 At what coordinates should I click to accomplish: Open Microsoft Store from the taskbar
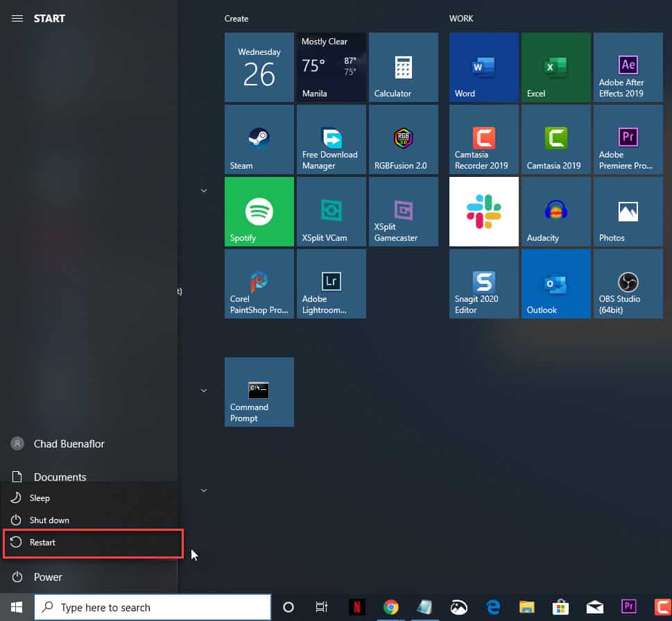(560, 607)
